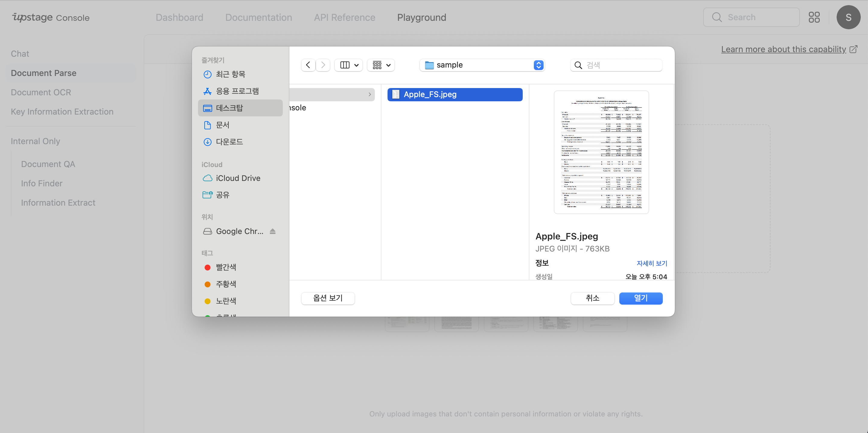Click the 옵션 보기 (Show Options) button
The width and height of the screenshot is (868, 433).
pos(327,298)
